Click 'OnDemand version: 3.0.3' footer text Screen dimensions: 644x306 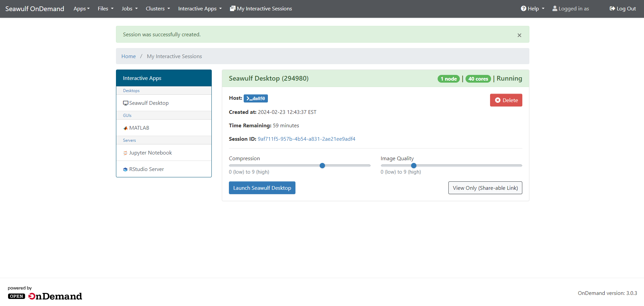[607, 293]
